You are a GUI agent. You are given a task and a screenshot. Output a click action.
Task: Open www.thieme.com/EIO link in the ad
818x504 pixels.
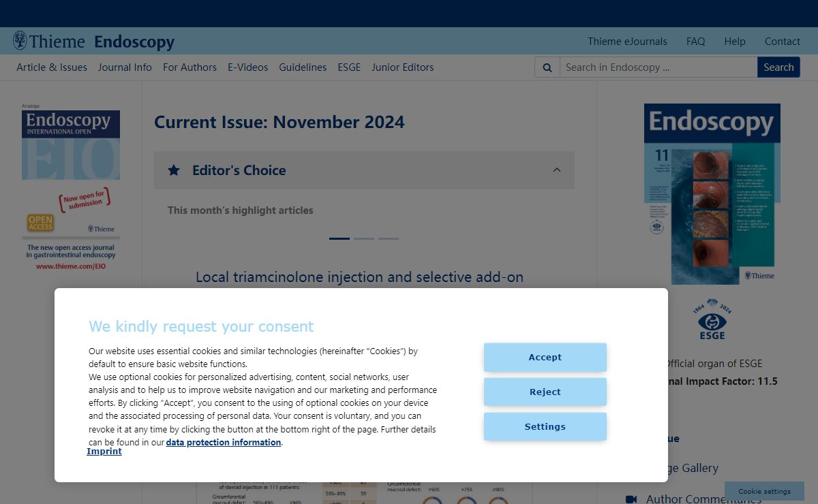tap(71, 266)
